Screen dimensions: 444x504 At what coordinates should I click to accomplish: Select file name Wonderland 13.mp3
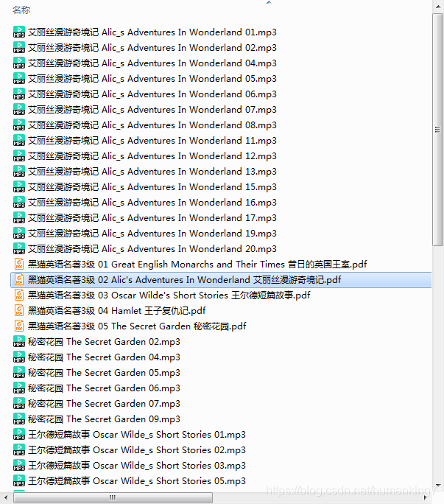152,172
